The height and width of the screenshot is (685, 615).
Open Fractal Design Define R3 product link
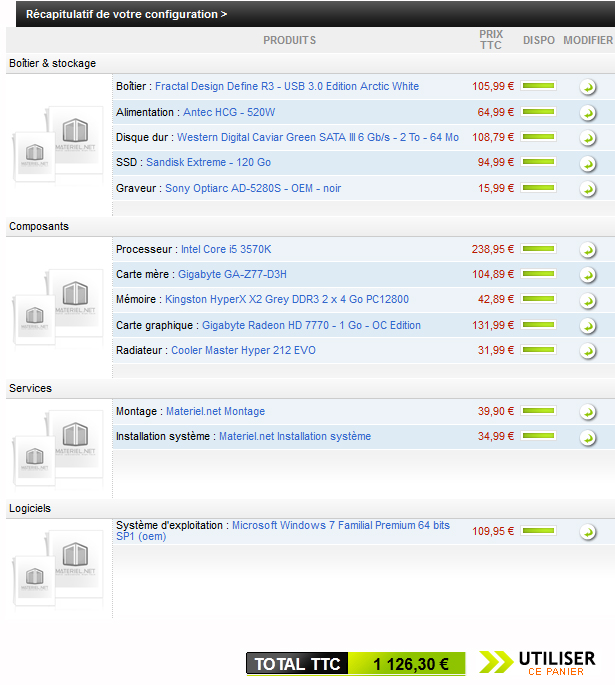286,87
